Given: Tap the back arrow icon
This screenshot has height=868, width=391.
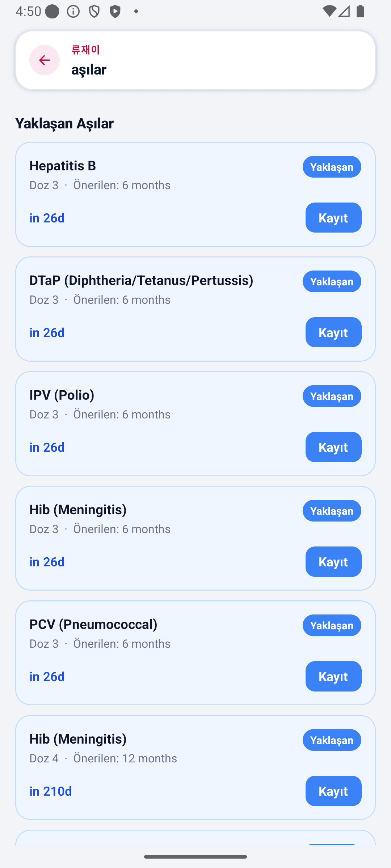Looking at the screenshot, I should coord(45,60).
